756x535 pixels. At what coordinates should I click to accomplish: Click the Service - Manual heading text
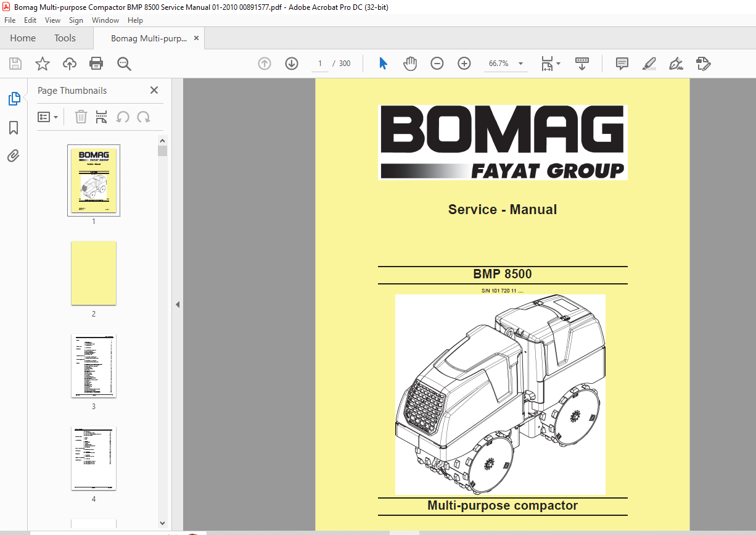(503, 209)
